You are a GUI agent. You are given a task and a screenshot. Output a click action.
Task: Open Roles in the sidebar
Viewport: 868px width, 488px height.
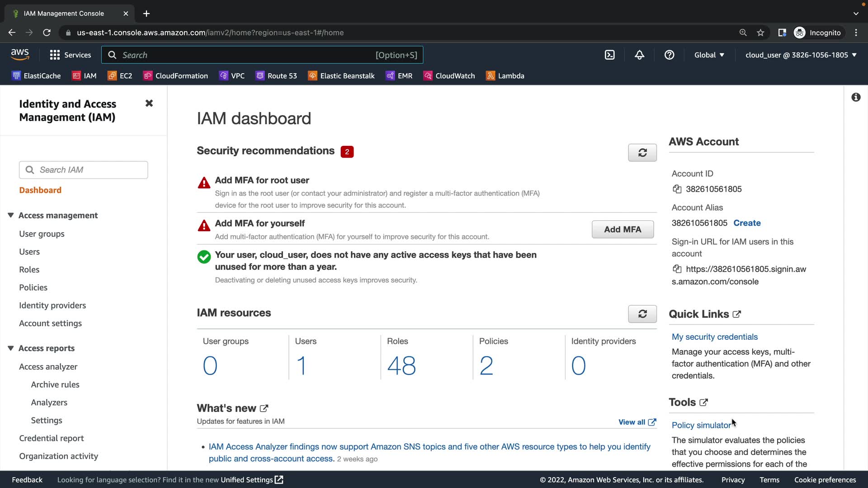pyautogui.click(x=29, y=270)
